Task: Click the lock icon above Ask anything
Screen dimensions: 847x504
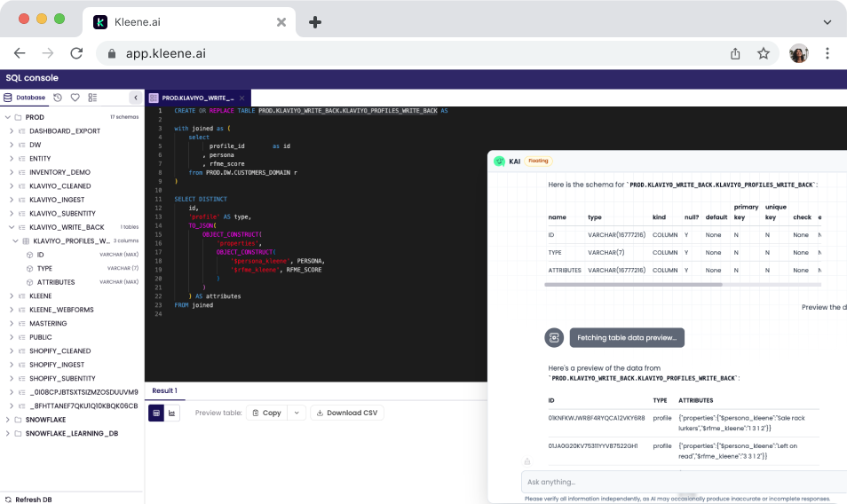Action: click(527, 461)
